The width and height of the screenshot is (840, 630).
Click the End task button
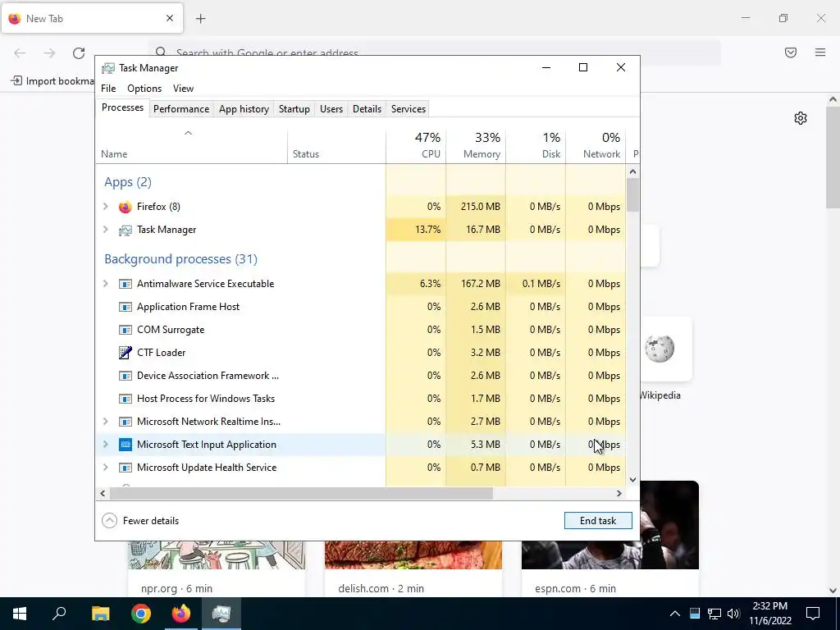point(598,521)
